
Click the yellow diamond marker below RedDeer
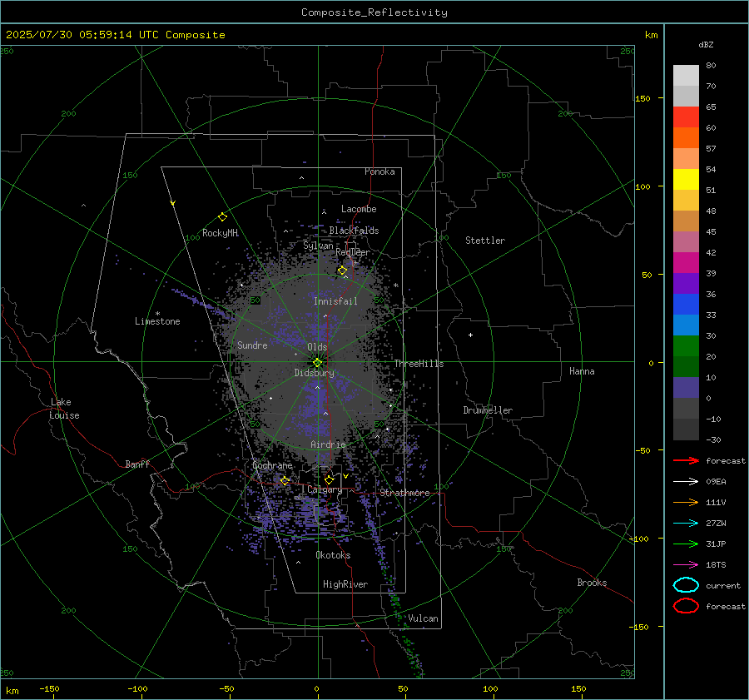[342, 271]
